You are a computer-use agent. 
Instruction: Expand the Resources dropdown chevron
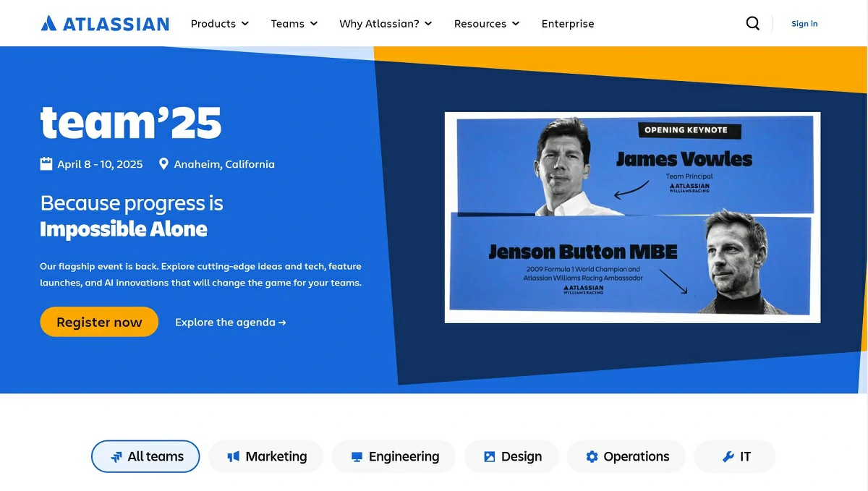tap(516, 24)
